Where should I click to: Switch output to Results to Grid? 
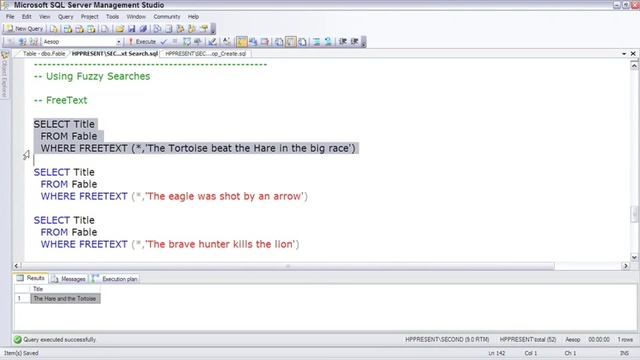(x=291, y=42)
